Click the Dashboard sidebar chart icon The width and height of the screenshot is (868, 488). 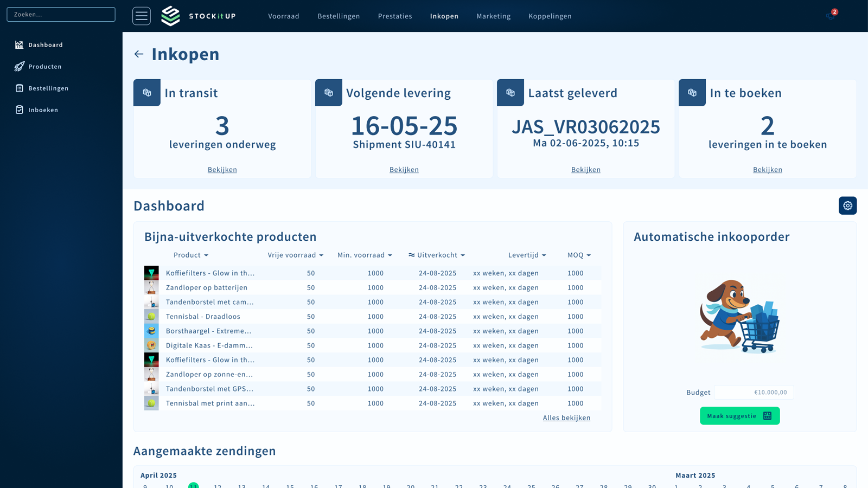point(20,45)
